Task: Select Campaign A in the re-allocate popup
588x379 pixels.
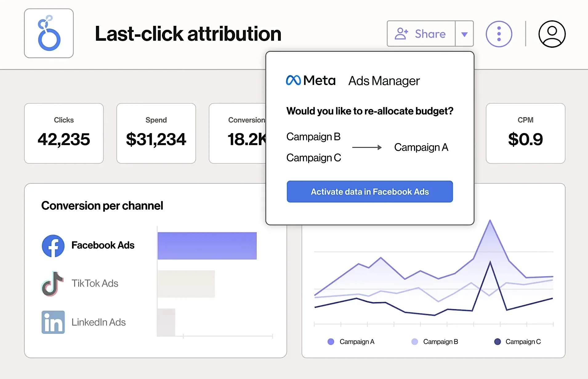Action: point(421,147)
